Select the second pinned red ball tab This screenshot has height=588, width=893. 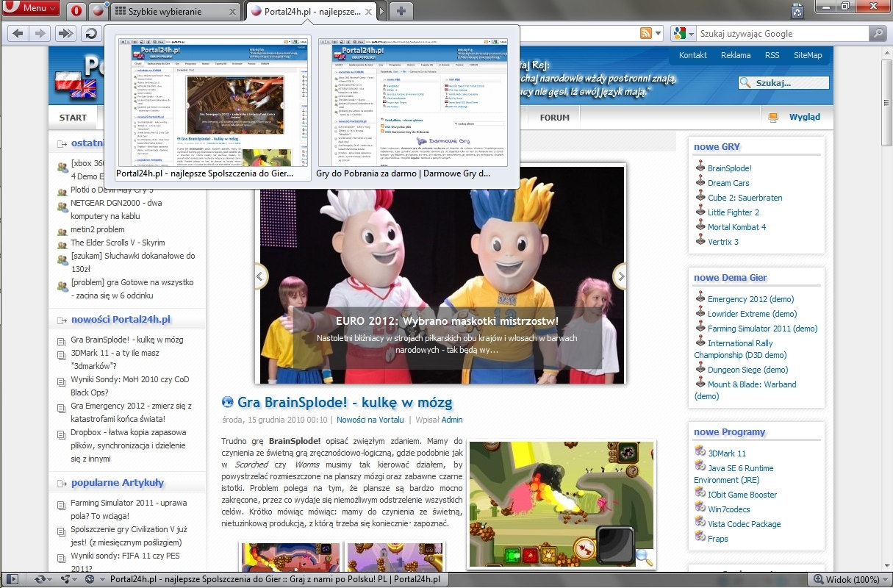98,11
